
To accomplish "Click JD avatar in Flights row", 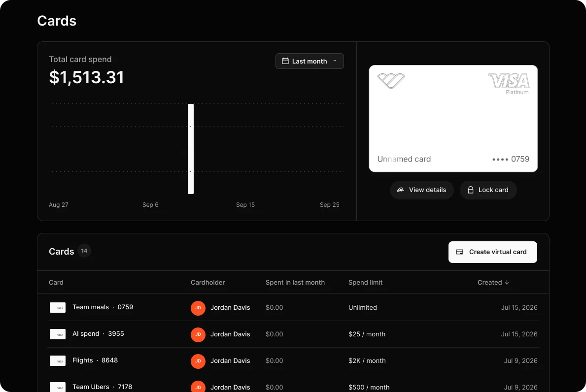I will [198, 361].
